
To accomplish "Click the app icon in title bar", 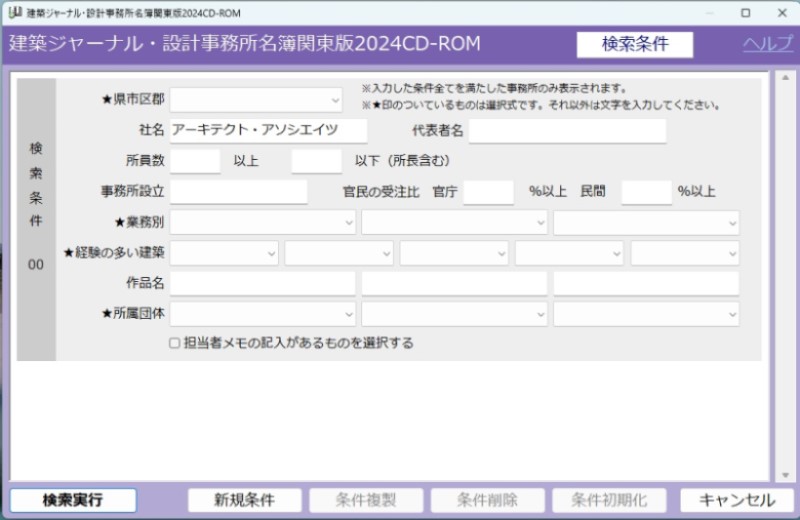I will click(14, 13).
